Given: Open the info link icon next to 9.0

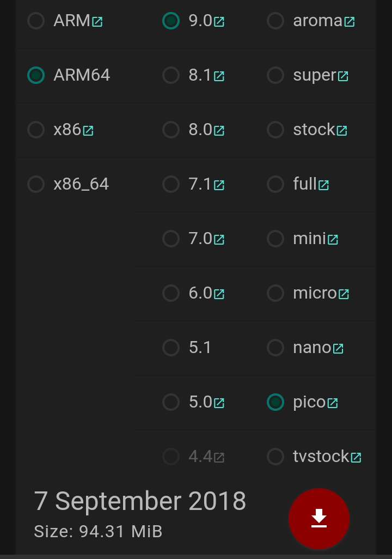Looking at the screenshot, I should pyautogui.click(x=219, y=22).
